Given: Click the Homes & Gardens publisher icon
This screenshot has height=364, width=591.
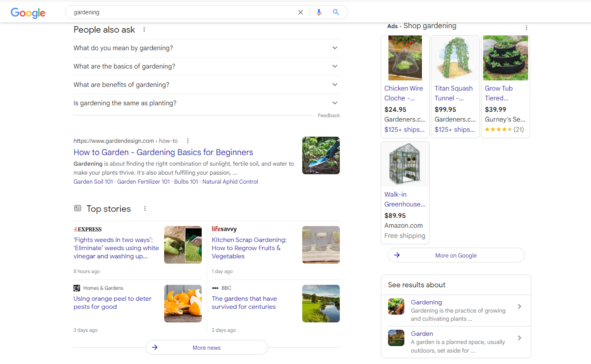Looking at the screenshot, I should click(77, 288).
